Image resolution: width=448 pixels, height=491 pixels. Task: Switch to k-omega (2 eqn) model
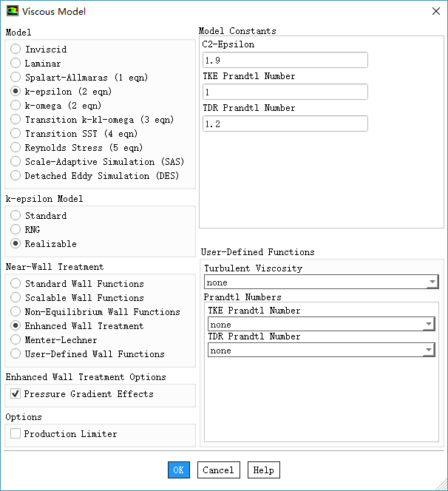(16, 106)
